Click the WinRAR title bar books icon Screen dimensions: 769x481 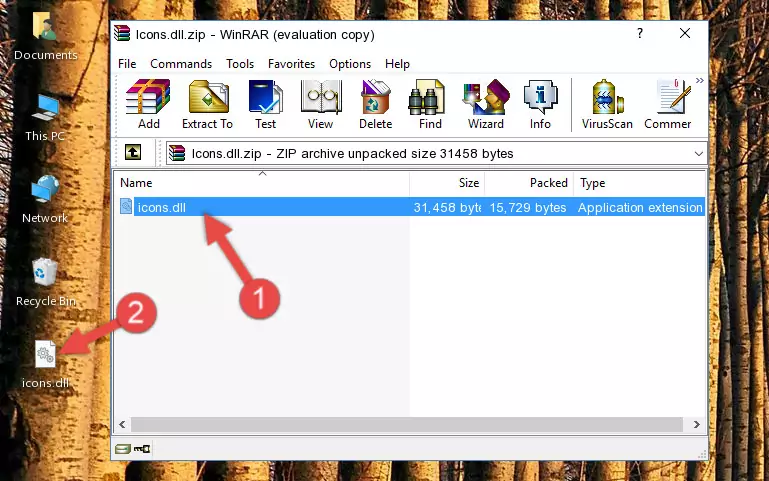point(122,33)
